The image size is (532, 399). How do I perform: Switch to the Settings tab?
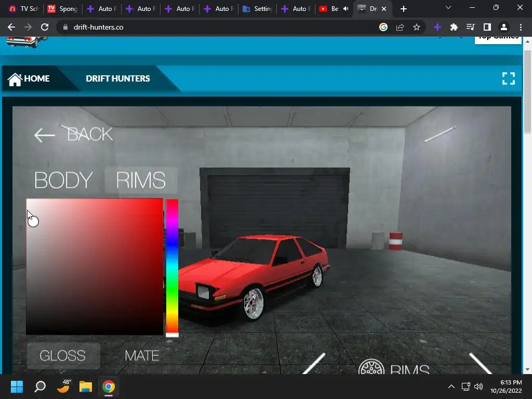258,9
